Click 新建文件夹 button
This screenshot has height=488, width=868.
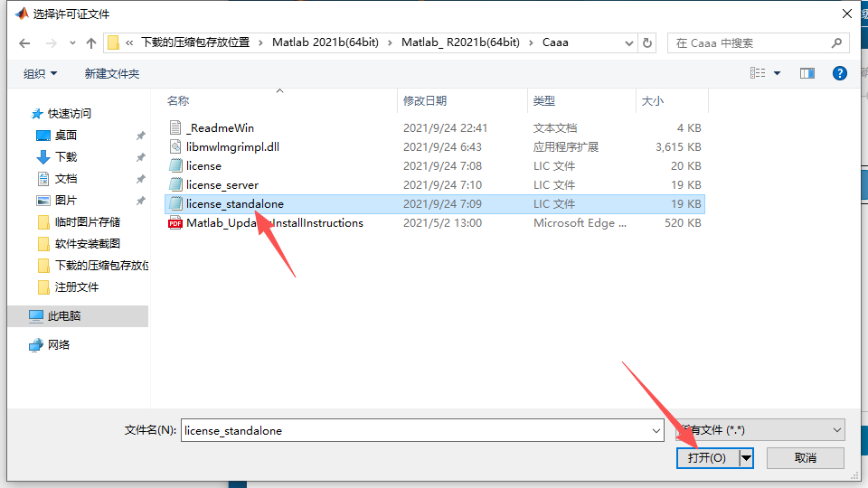click(112, 73)
